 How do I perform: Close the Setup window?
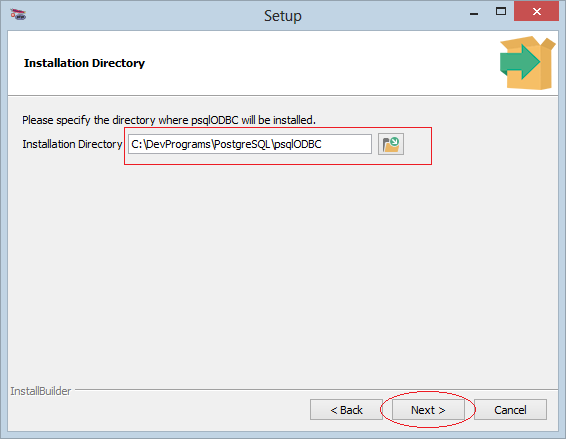[536, 12]
